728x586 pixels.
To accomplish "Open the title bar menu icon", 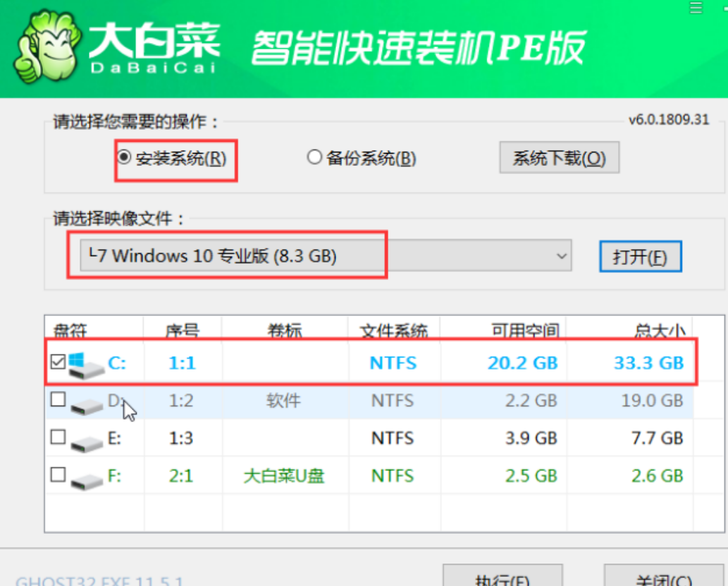I will (x=696, y=7).
